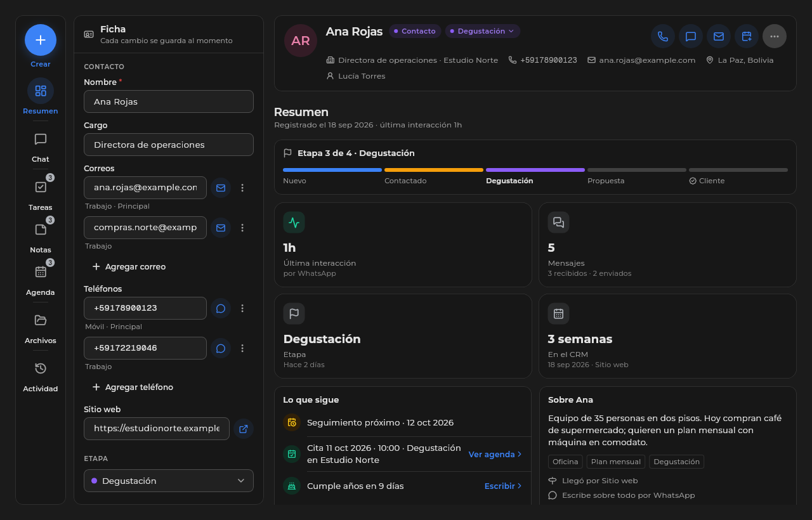
Task: Message +59172219046 via its chat icon
Action: click(221, 348)
